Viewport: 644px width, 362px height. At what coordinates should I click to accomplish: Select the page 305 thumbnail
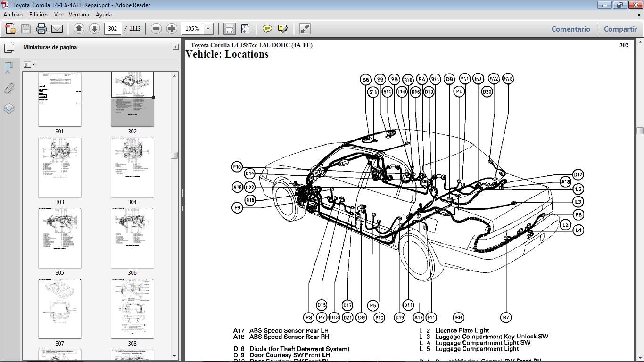[59, 238]
